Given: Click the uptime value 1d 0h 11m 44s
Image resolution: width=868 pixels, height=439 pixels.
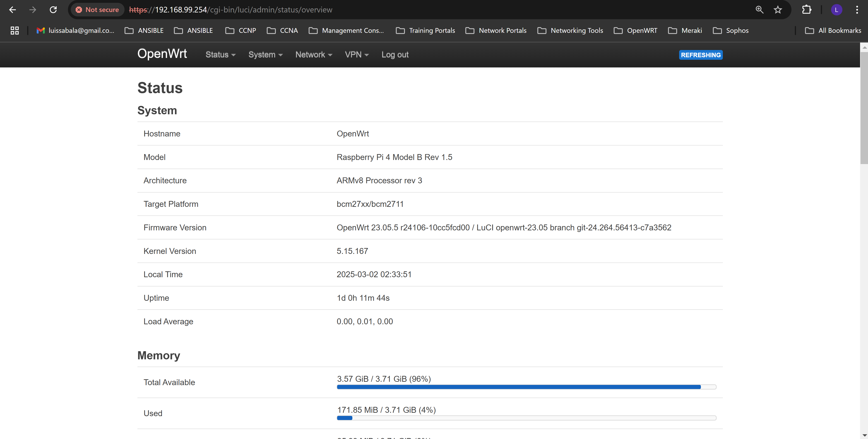Looking at the screenshot, I should (x=363, y=298).
